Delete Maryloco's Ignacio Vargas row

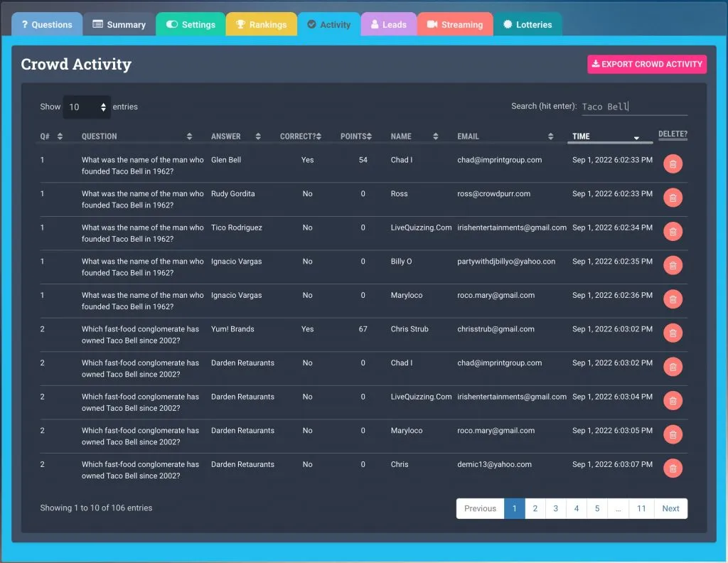[673, 299]
